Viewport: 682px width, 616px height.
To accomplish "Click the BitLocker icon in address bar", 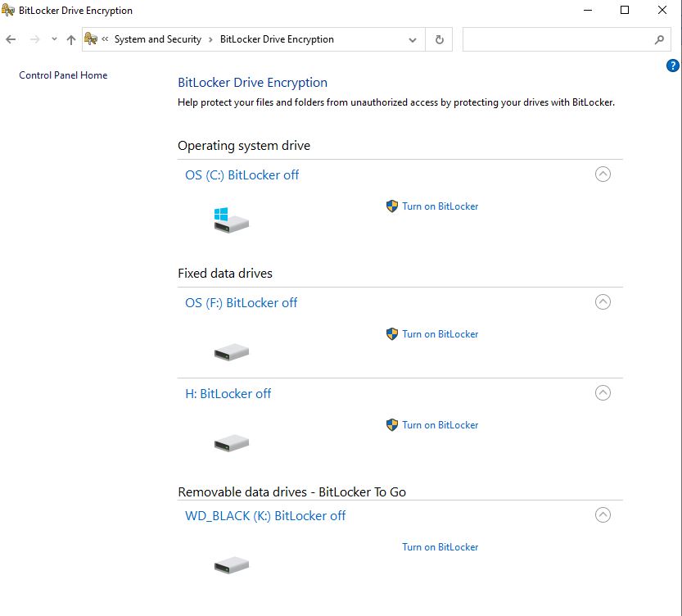I will pyautogui.click(x=90, y=38).
